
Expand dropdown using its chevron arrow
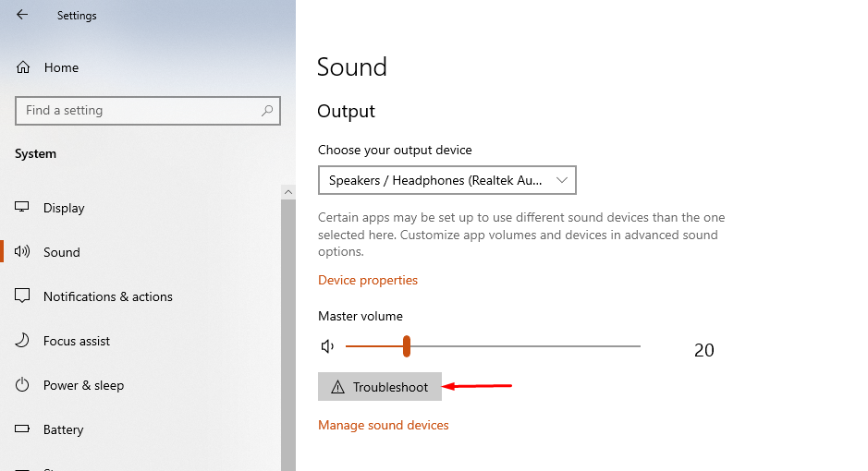[562, 180]
